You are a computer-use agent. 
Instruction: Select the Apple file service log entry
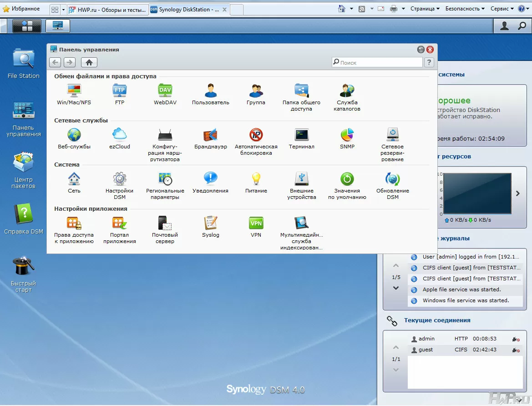pyautogui.click(x=465, y=289)
